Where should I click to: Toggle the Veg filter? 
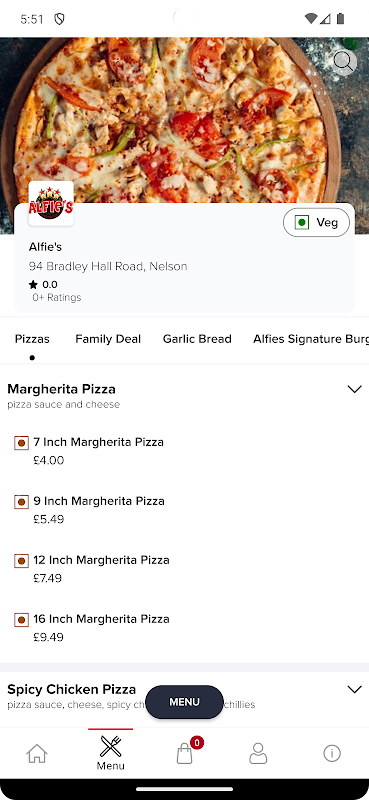[x=316, y=222]
